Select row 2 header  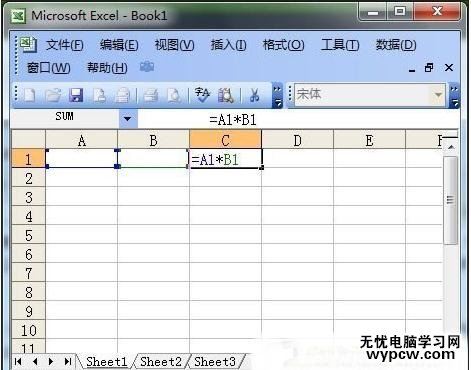pos(29,178)
